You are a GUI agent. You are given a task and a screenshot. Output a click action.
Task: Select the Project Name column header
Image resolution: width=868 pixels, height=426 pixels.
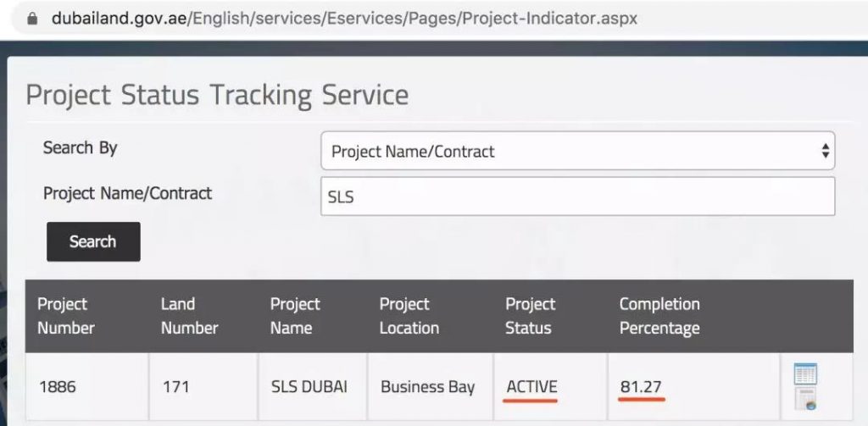click(295, 316)
